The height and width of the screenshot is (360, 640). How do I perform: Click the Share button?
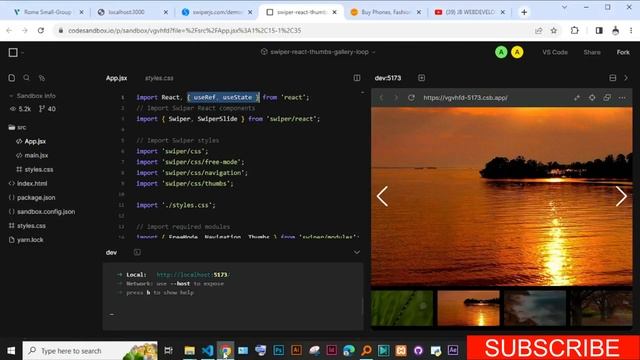592,52
